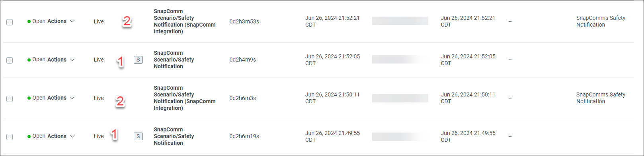The width and height of the screenshot is (644, 156).
Task: Click the S icon in the 21:52:05 row
Action: point(138,60)
